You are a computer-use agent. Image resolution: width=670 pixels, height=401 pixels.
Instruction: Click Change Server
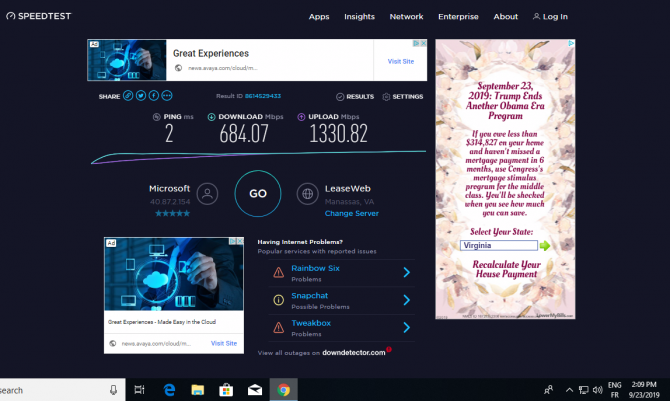coord(352,213)
